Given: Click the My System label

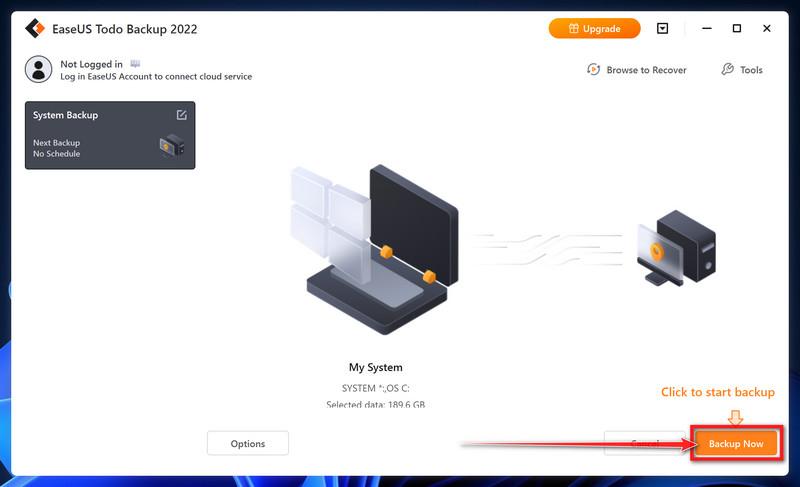Looking at the screenshot, I should (376, 367).
